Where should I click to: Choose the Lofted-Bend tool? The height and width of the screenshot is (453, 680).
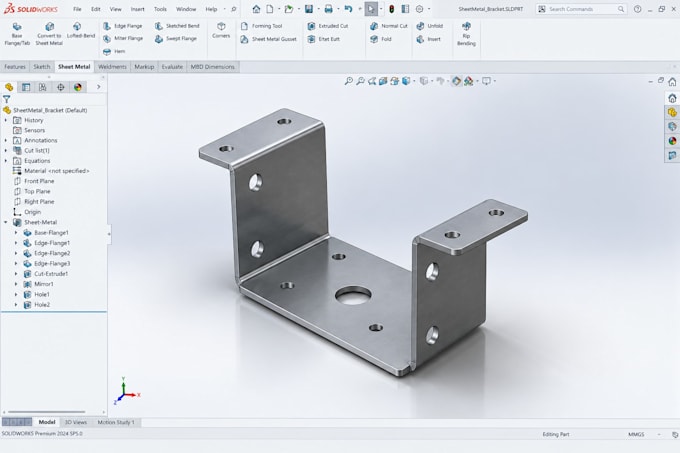pyautogui.click(x=81, y=31)
